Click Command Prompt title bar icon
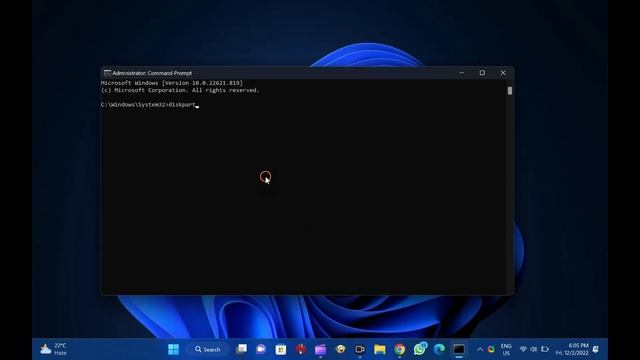The image size is (640, 360). (x=107, y=73)
